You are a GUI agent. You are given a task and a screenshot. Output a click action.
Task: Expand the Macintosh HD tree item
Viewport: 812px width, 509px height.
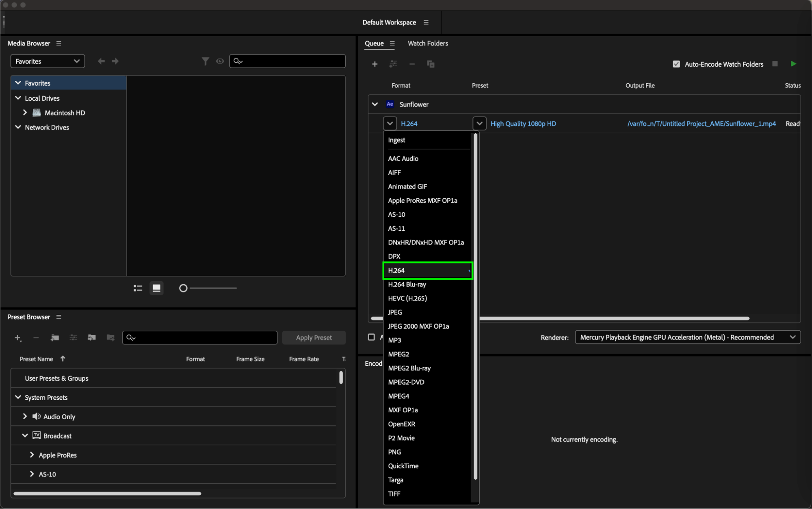(x=25, y=113)
